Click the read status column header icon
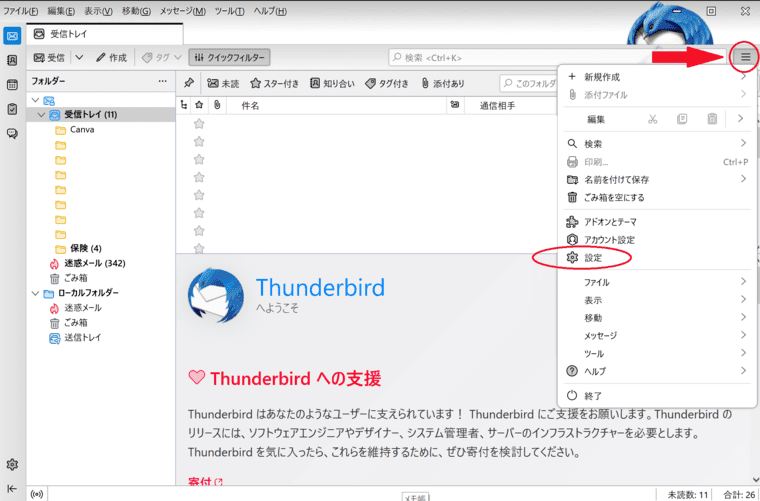Screen dimensions: 760x501 point(455,105)
